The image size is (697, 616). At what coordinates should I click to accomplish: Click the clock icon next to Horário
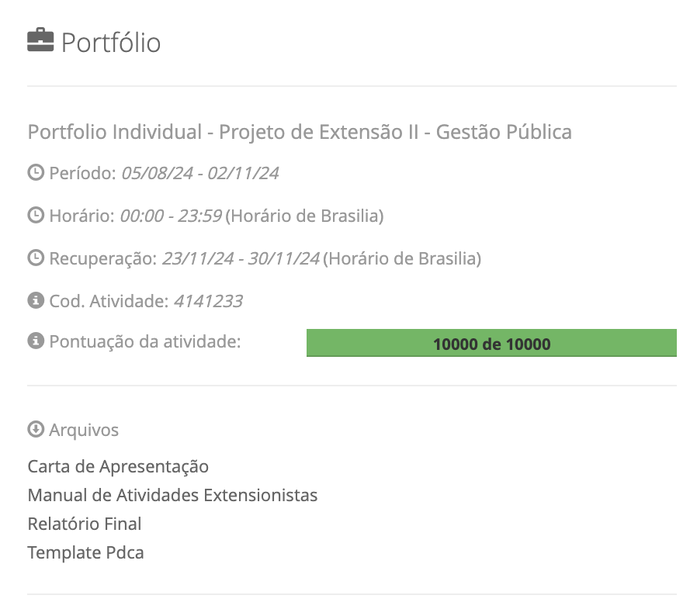coord(35,216)
